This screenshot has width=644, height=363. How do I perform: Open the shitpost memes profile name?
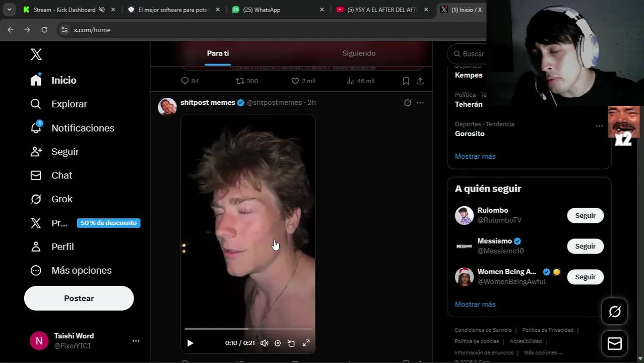(208, 102)
